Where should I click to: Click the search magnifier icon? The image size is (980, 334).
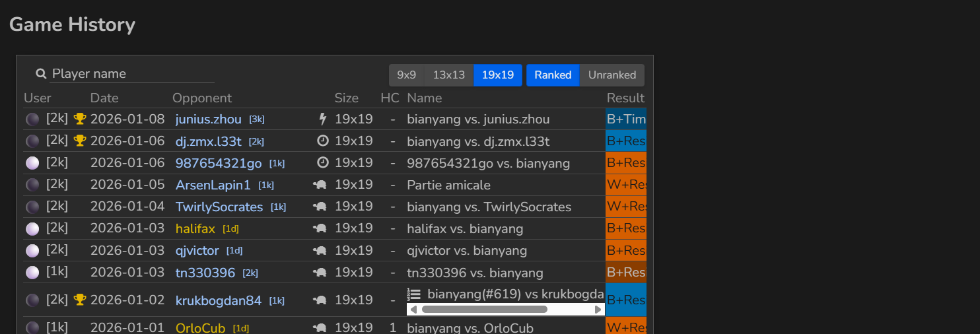(x=41, y=74)
